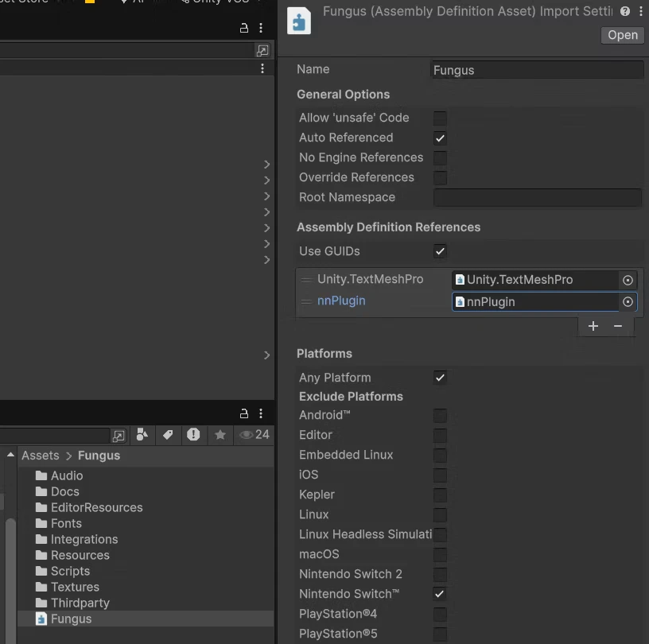Exclude the Linux platform checkbox

coord(440,514)
